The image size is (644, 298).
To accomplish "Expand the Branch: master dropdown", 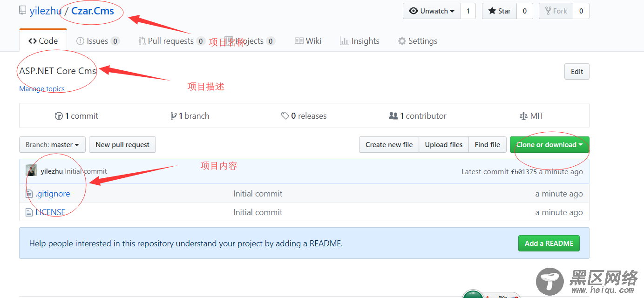I will tap(52, 145).
